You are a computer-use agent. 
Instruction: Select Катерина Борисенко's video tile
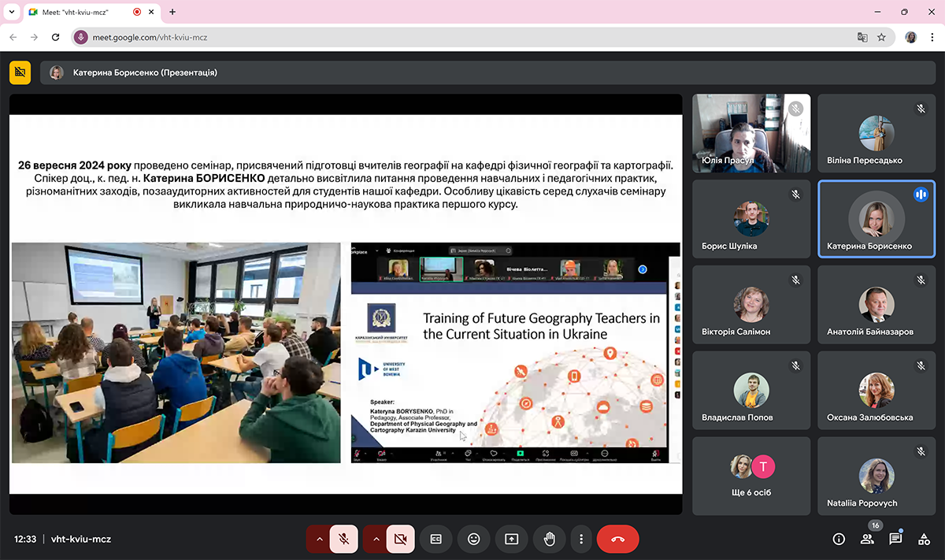[876, 218]
